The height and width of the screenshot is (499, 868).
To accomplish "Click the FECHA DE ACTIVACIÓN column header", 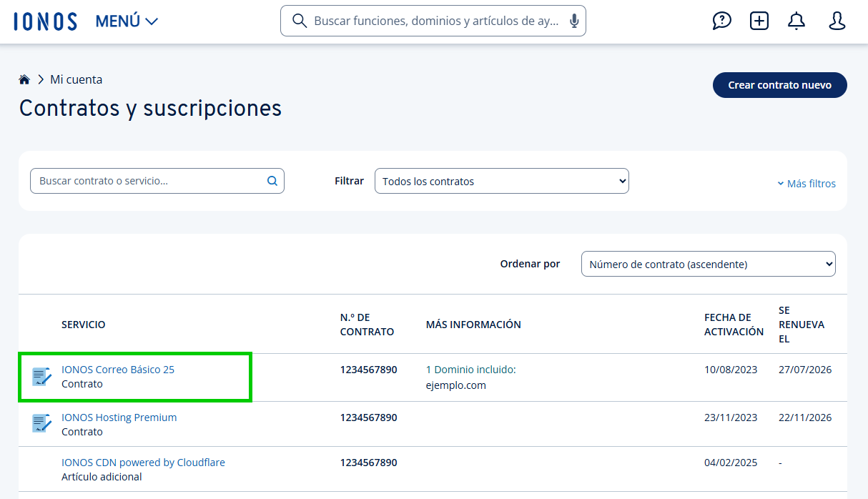I will [x=734, y=325].
